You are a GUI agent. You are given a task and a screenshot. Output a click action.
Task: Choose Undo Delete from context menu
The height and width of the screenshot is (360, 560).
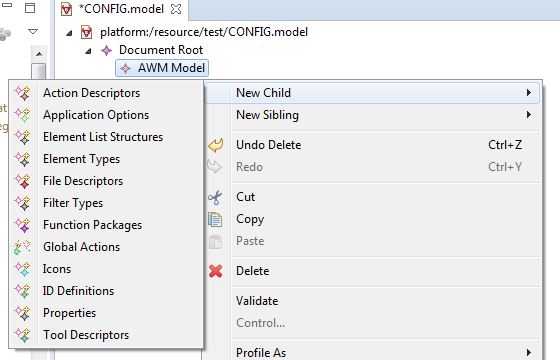372,145
